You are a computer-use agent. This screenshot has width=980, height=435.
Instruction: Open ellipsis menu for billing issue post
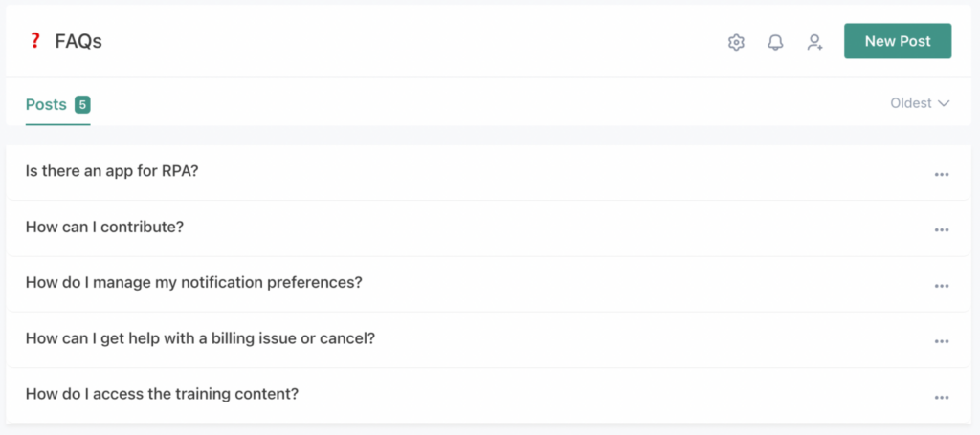click(x=942, y=341)
